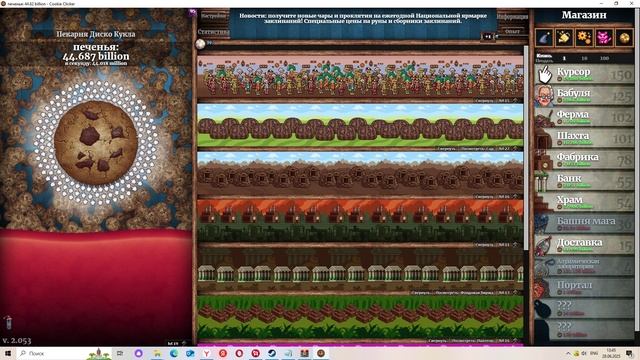This screenshot has height=360, width=640.
Task: Open the notification center icon
Action: (629, 353)
